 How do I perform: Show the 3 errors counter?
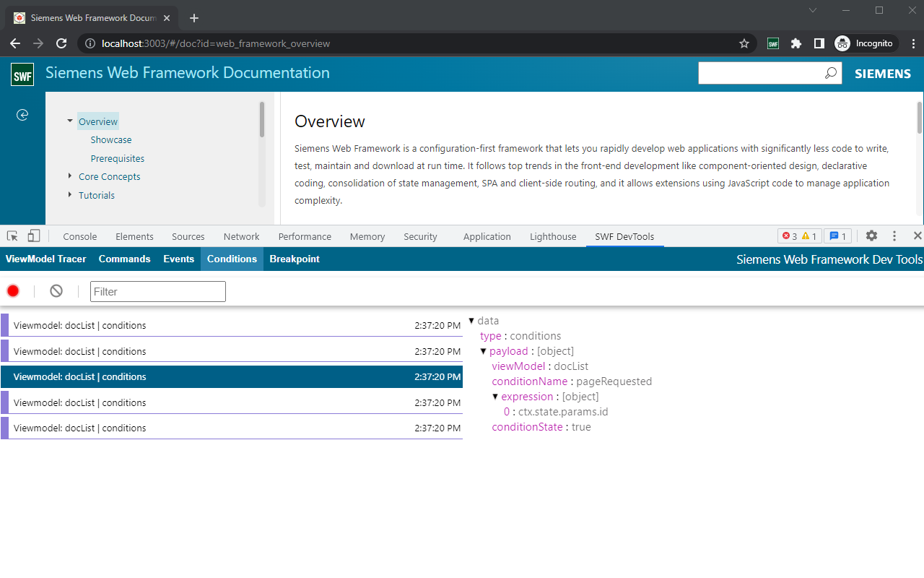pos(790,236)
